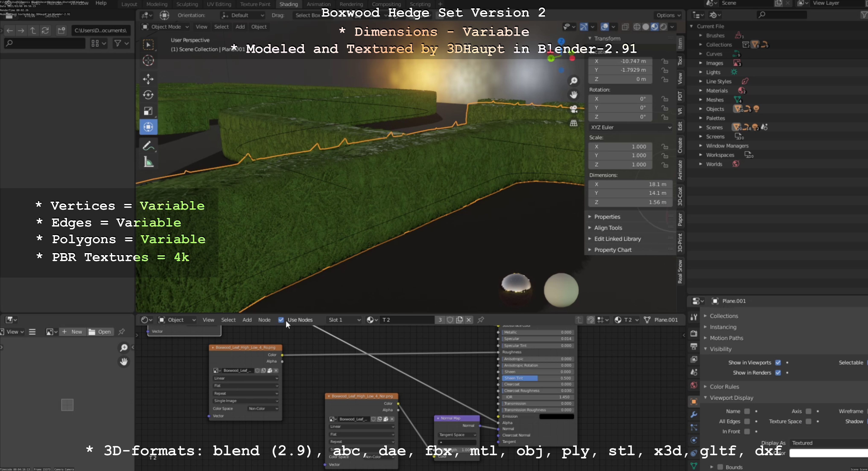Click the New image button
The width and height of the screenshot is (868, 471).
tap(72, 332)
